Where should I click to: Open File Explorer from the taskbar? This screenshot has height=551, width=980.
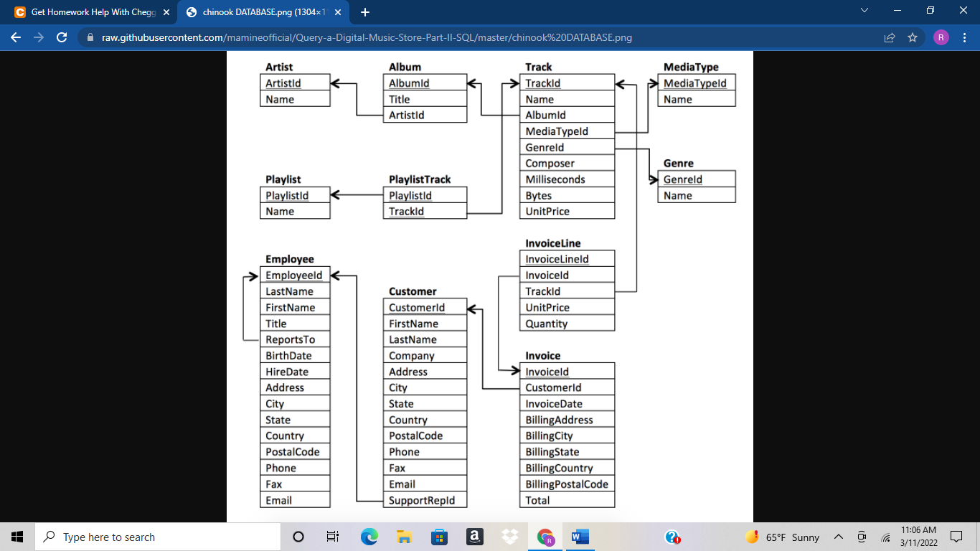(x=404, y=537)
